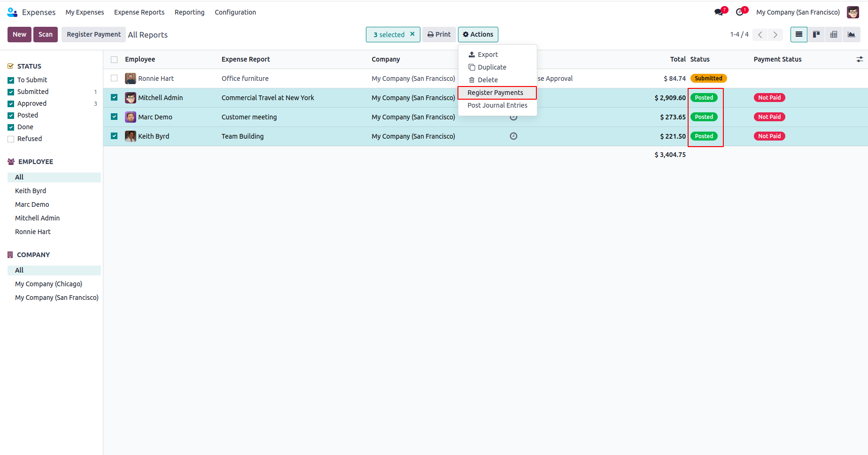868x455 pixels.
Task: Clear the 3 selected records
Action: tap(412, 34)
